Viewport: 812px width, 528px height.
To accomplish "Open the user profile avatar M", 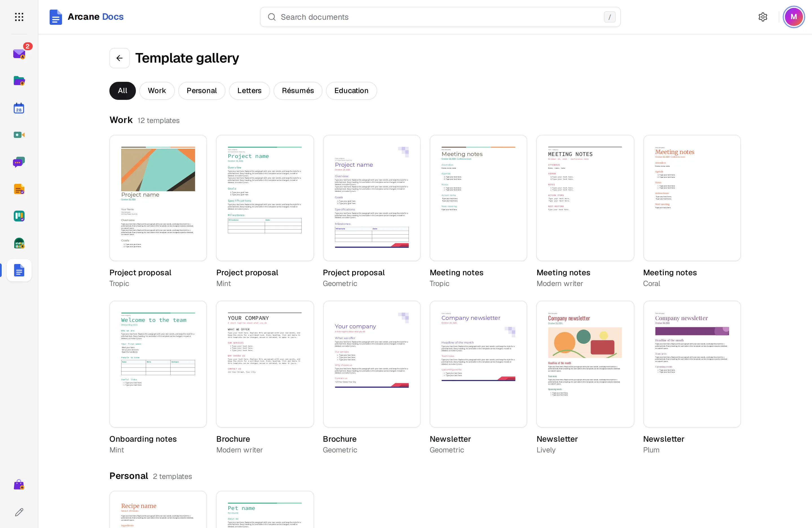I will pyautogui.click(x=794, y=17).
